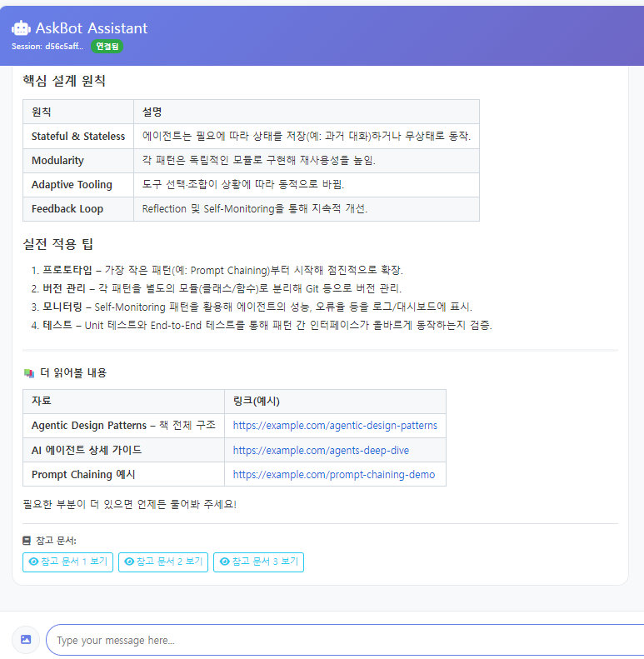644x659 pixels.
Task: Click the eye icon in 참고 문서 2 보기
Action: [129, 562]
